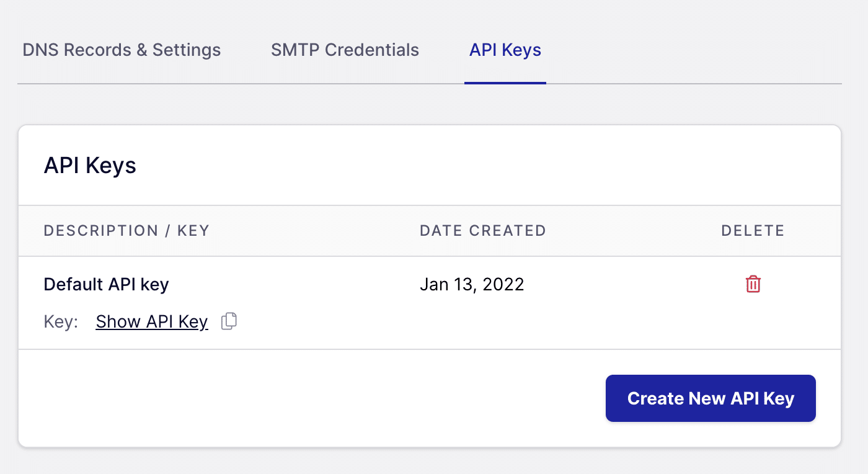Screen dimensions: 868x474
Task: Click the DATE CREATED column header
Action: pos(483,230)
